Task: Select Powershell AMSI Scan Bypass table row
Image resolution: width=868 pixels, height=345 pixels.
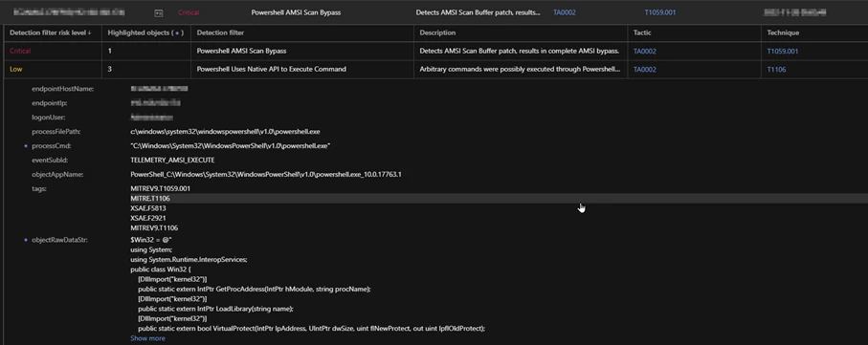Action: 434,52
